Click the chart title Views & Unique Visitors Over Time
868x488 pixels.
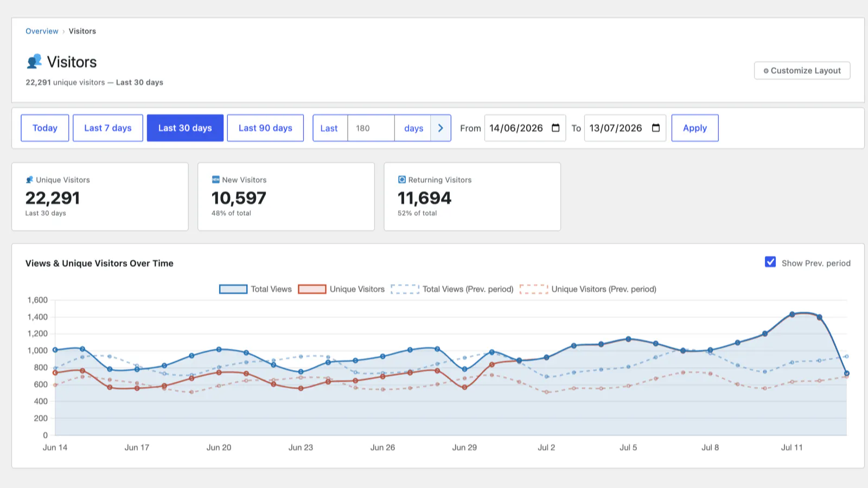pyautogui.click(x=99, y=263)
